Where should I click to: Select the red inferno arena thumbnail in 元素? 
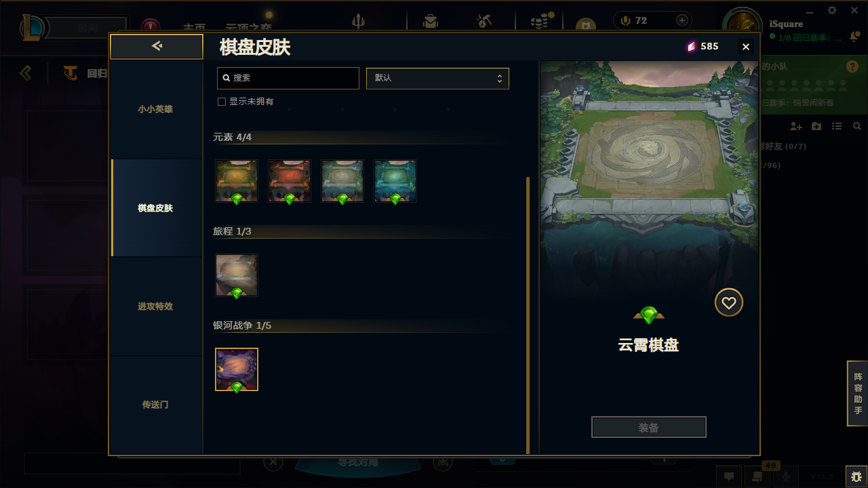click(x=290, y=181)
